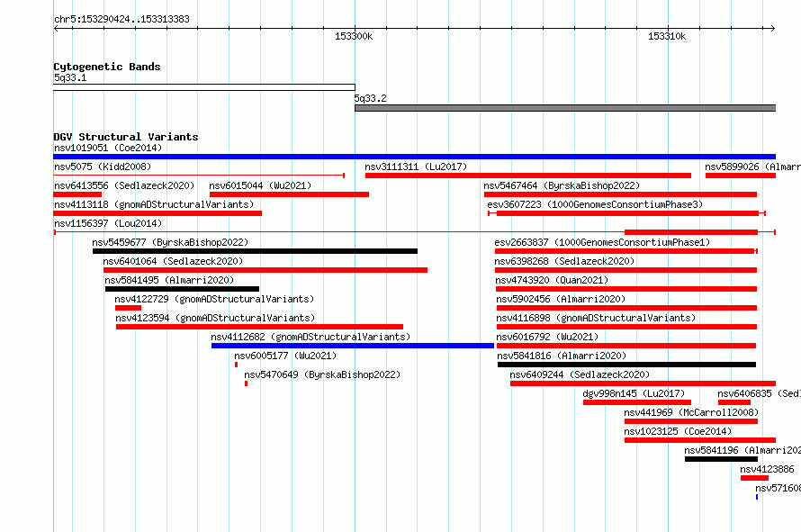This screenshot has height=532, width=801.
Task: Click nsv6413556 (Sedlazeck2020) label
Action: click(x=124, y=185)
